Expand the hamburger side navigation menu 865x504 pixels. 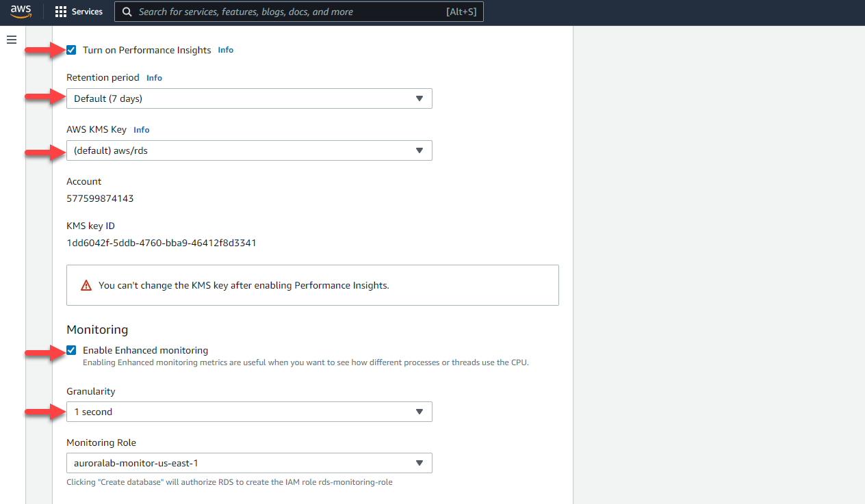12,40
